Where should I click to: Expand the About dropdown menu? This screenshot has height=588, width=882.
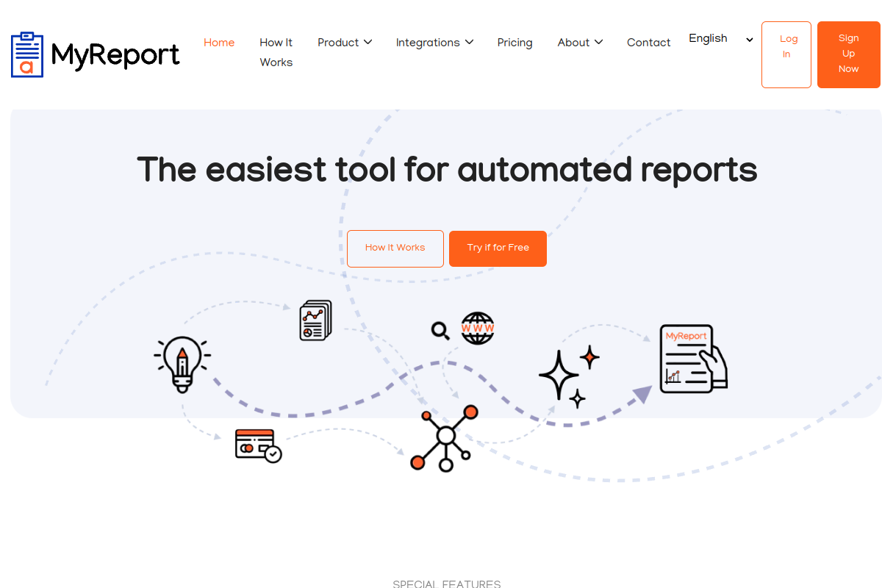(x=580, y=43)
